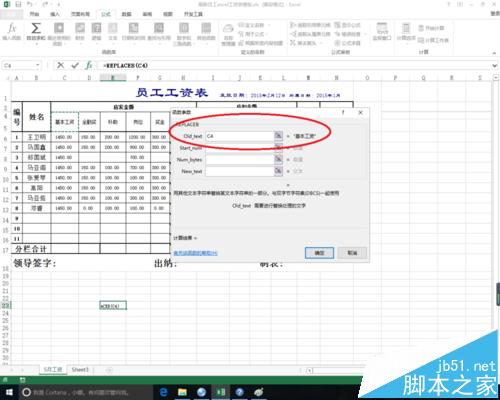Image resolution: width=500 pixels, height=400 pixels.
Task: Click in Num_bytes input field
Action: click(x=240, y=160)
